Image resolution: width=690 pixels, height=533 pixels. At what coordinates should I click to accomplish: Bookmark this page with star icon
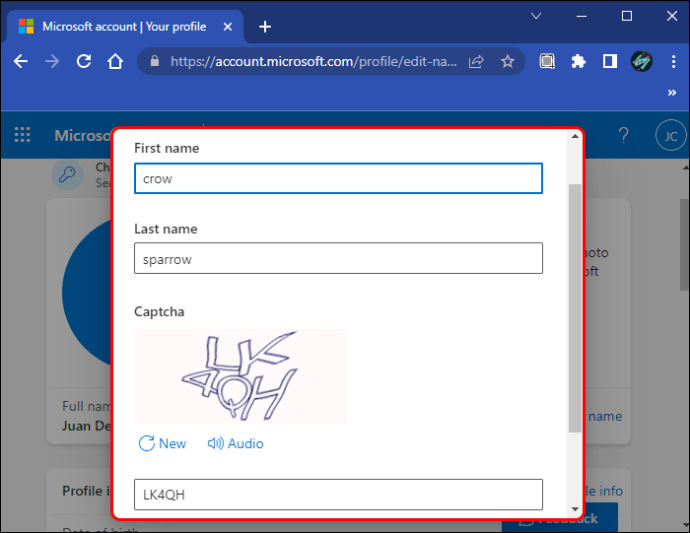click(x=507, y=61)
